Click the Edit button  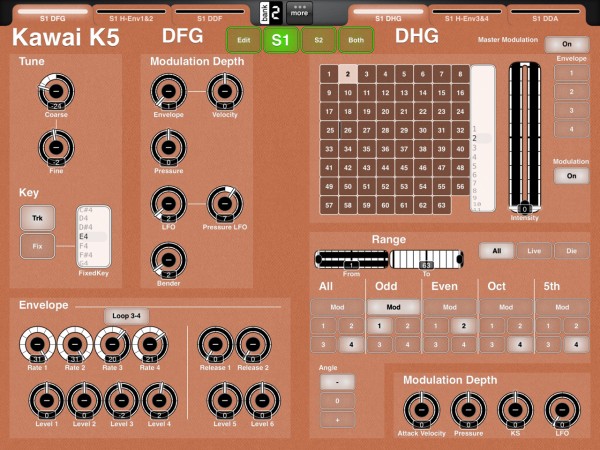pyautogui.click(x=243, y=40)
